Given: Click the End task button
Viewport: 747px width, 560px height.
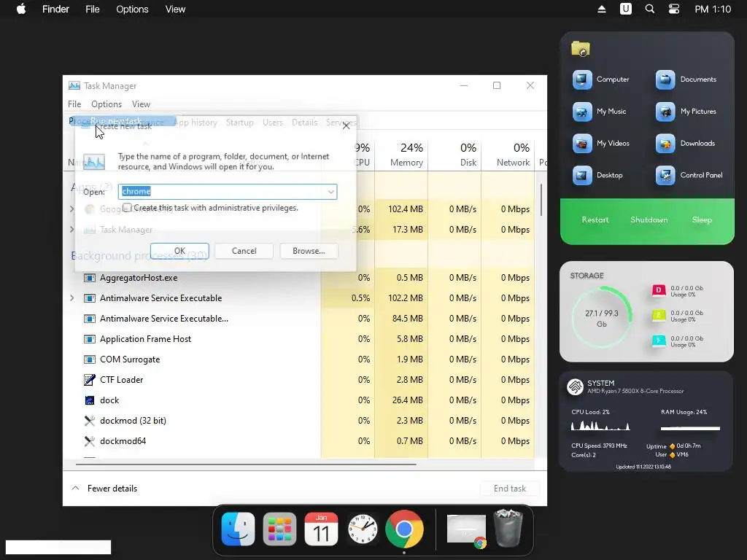Looking at the screenshot, I should [510, 488].
